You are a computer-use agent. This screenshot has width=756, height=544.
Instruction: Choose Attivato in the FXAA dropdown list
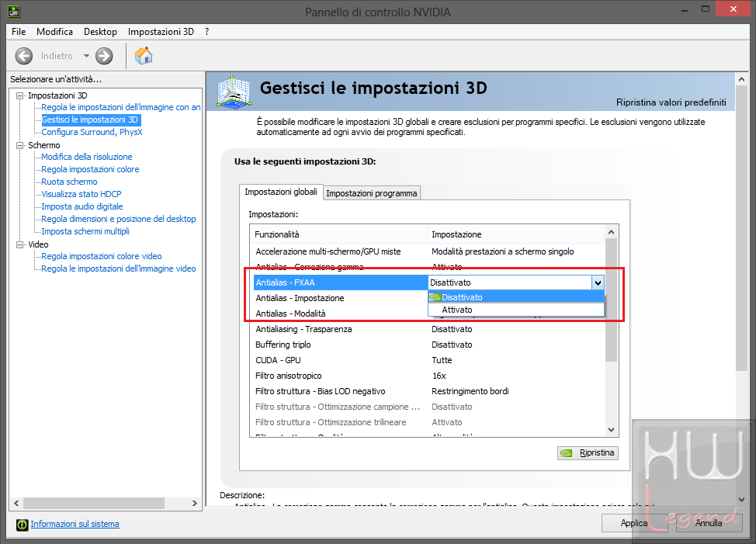[516, 310]
